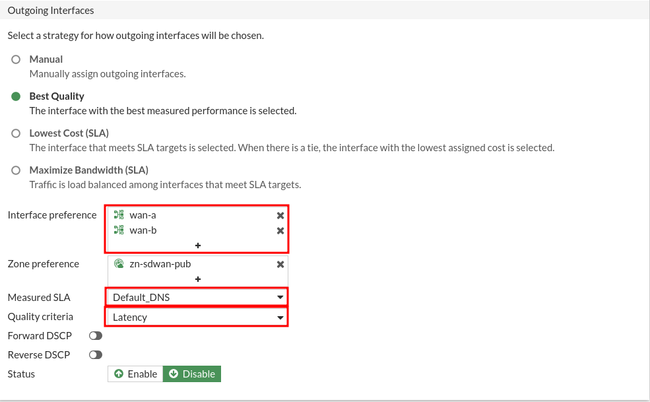Click the zn-sdwan-pub zone icon
This screenshot has height=402, width=650.
pos(119,264)
